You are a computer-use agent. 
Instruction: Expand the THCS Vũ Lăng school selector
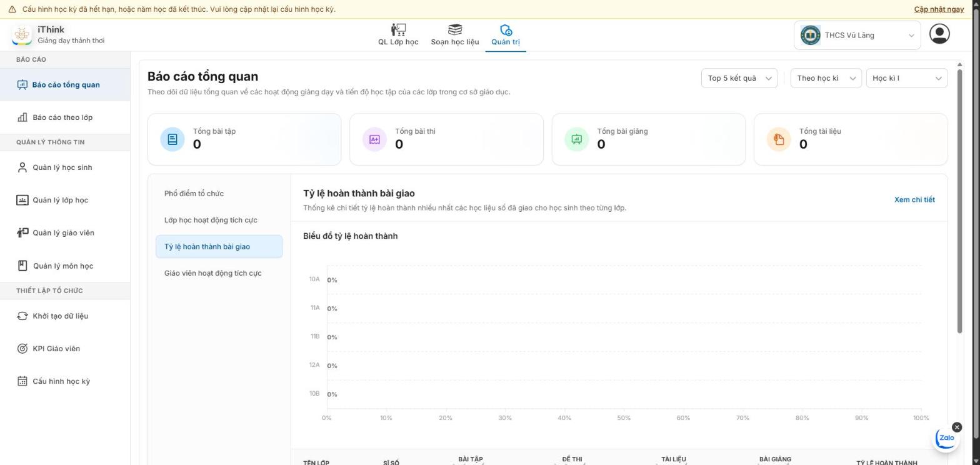point(857,35)
